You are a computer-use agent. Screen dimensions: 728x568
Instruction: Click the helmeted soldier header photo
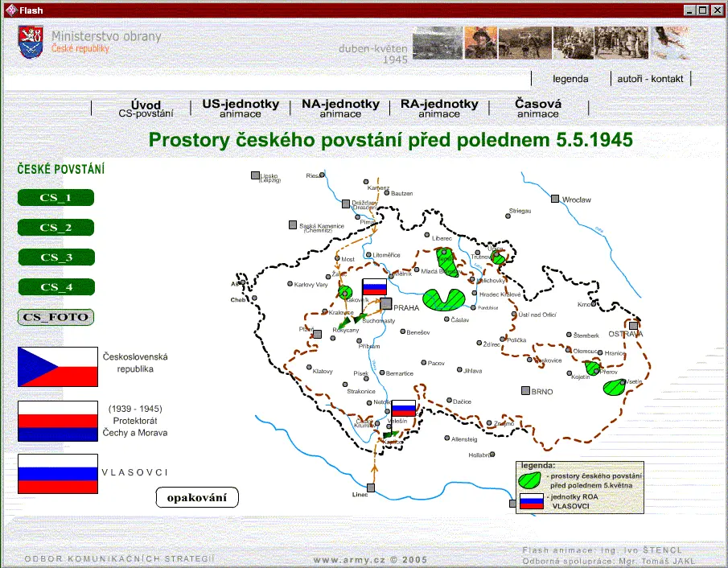click(480, 43)
